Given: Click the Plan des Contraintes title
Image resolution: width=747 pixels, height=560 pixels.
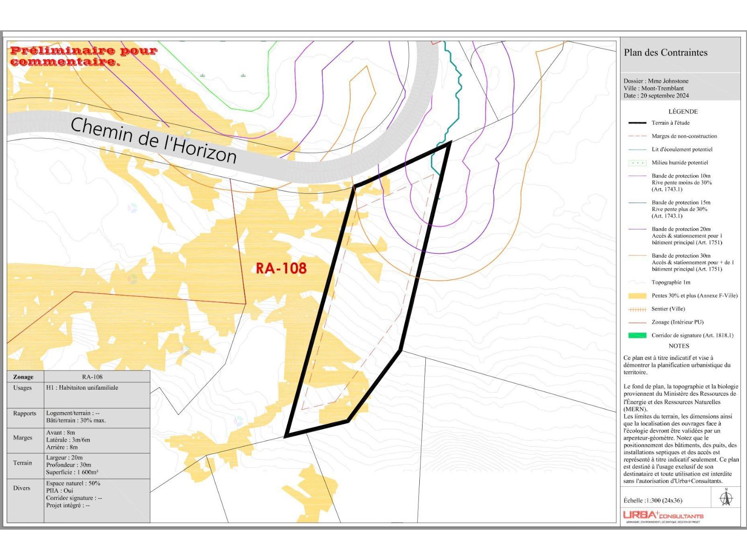Looking at the screenshot, I should (666, 53).
